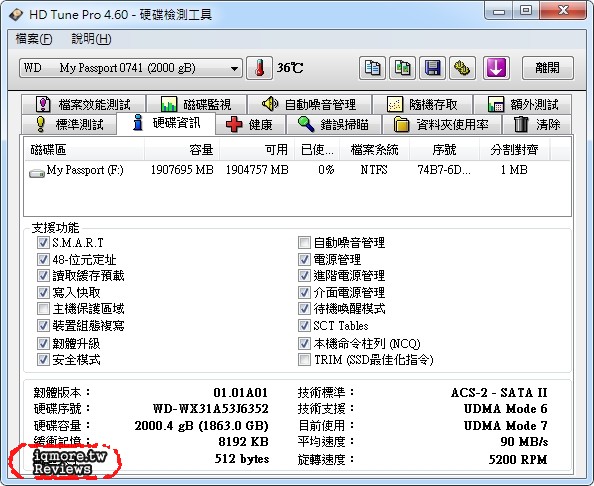Toggle the 進階電源管理 checkbox
The image size is (594, 486).
pos(304,275)
